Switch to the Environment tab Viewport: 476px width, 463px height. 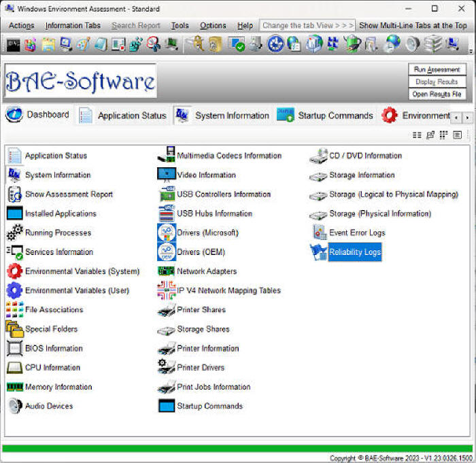[x=416, y=116]
